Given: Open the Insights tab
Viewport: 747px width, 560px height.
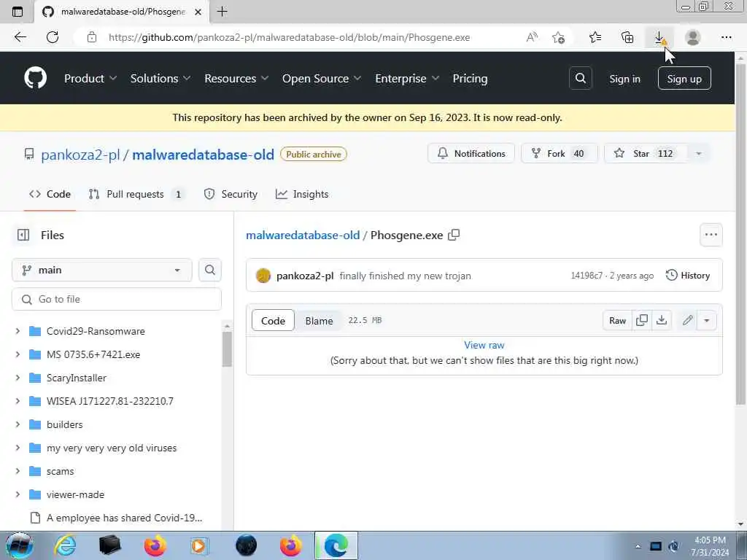Looking at the screenshot, I should pos(302,194).
